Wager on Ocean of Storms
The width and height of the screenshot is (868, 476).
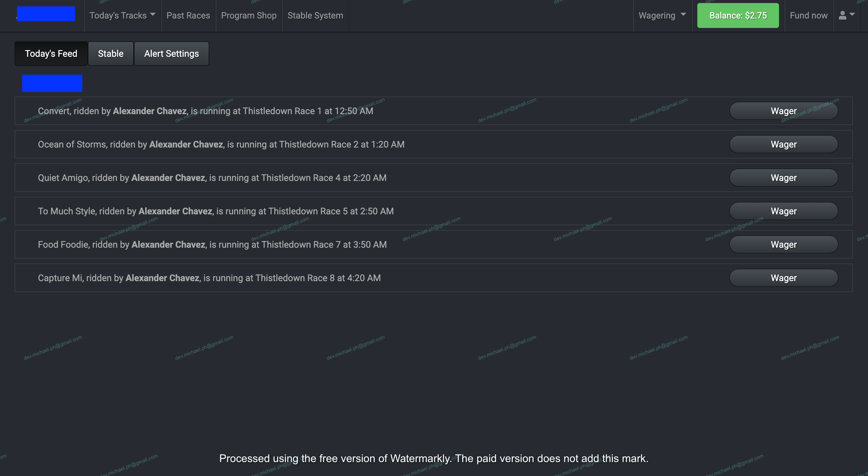(x=784, y=144)
